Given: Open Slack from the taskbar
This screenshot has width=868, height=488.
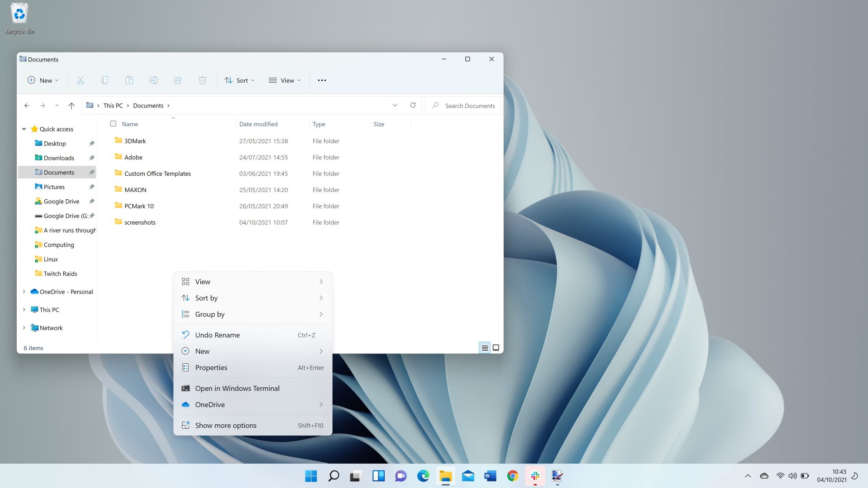Looking at the screenshot, I should [x=536, y=476].
